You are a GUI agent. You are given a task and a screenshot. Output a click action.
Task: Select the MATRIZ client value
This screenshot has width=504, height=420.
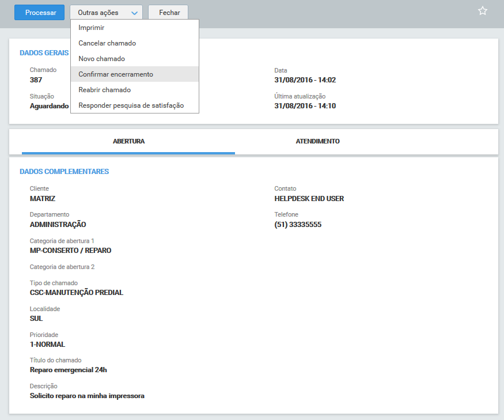39,198
